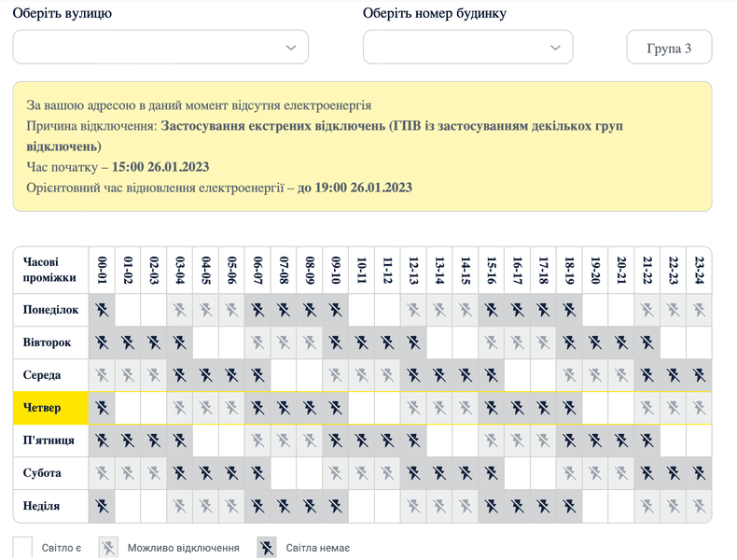Click Sunday 21-22 possible outage icon
This screenshot has width=737, height=560.
(647, 506)
